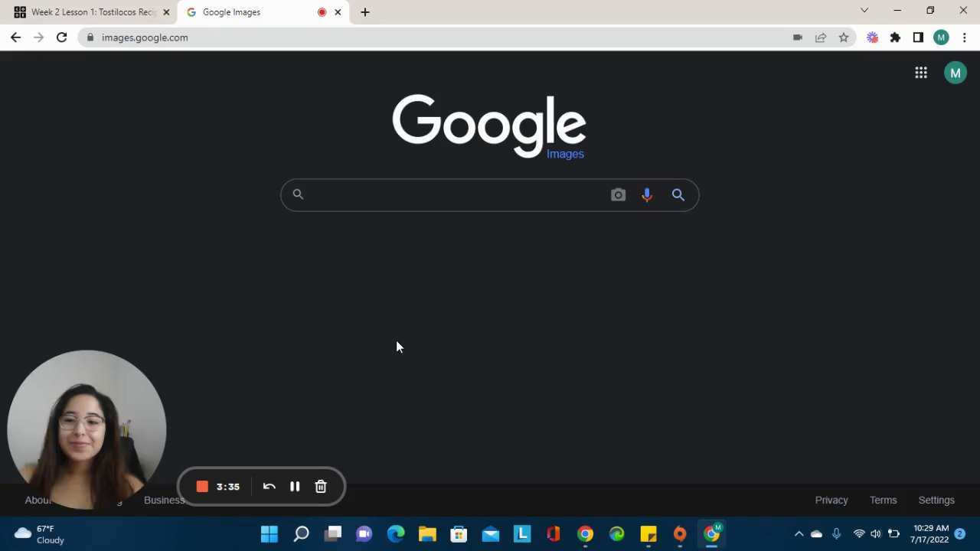Click microphone in-use tray icon
The height and width of the screenshot is (551, 980).
[x=836, y=534]
